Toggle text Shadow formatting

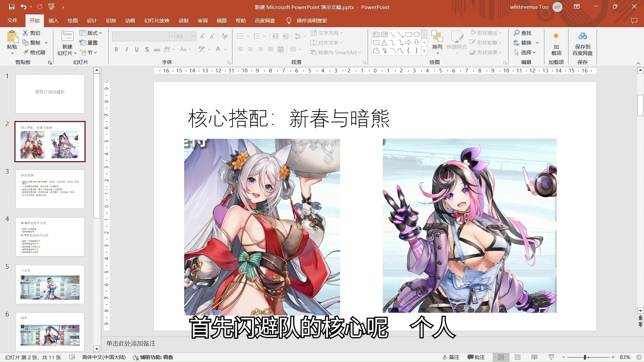point(147,49)
